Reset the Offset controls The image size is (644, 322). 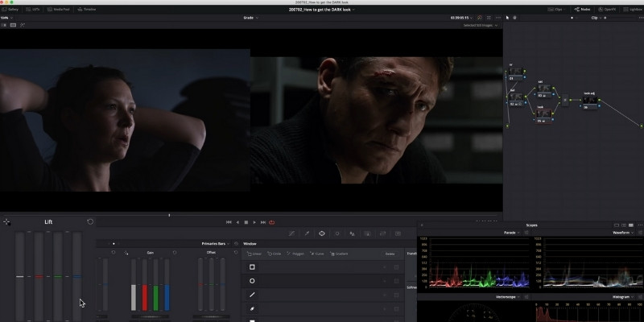pos(236,253)
